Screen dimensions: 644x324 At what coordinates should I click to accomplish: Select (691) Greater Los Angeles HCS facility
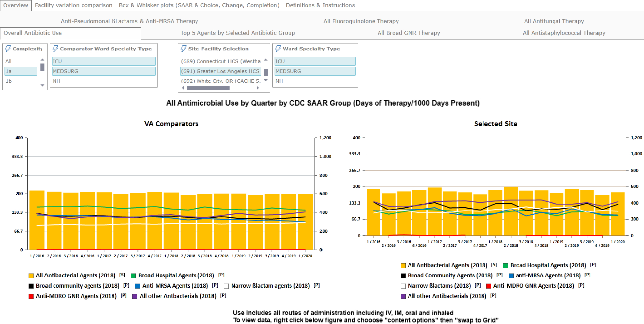coord(221,71)
